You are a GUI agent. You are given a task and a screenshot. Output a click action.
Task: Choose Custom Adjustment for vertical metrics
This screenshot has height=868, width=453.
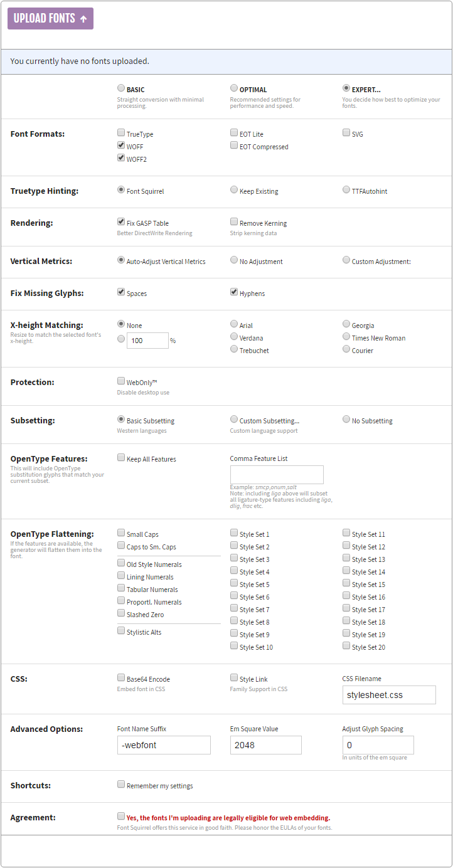[346, 260]
